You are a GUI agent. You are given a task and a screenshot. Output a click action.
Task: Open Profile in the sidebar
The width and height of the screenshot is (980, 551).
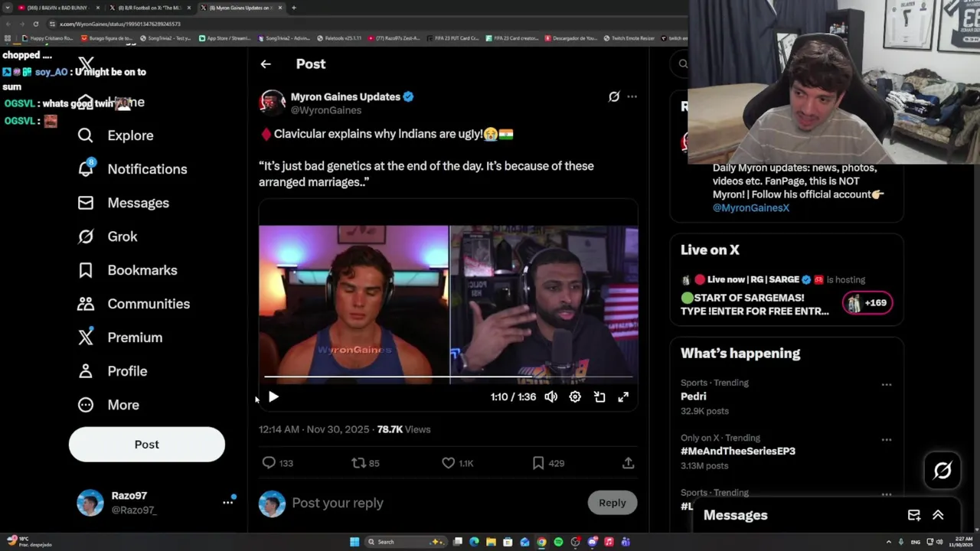coord(112,371)
